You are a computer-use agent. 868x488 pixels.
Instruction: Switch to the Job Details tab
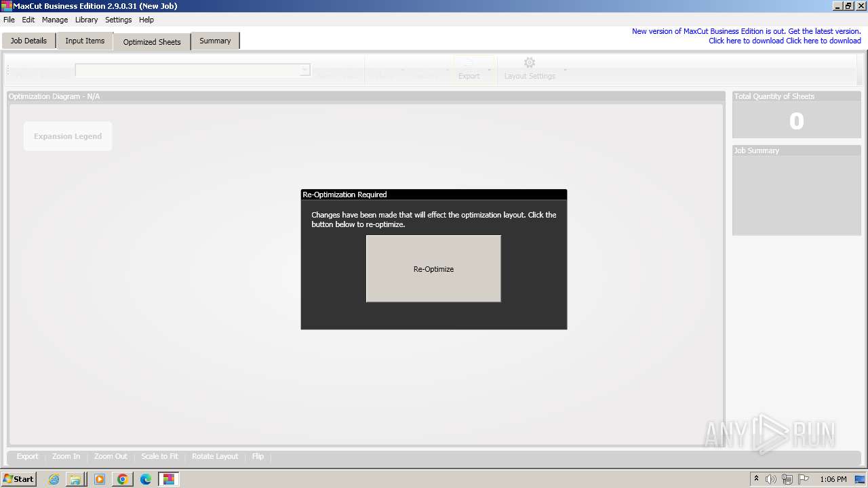28,41
